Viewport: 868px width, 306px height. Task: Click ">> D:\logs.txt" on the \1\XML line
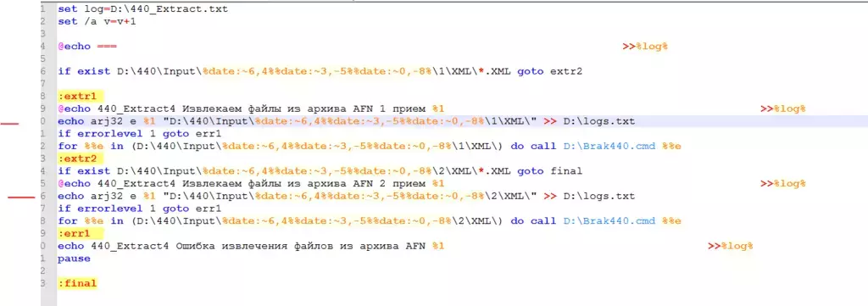590,121
